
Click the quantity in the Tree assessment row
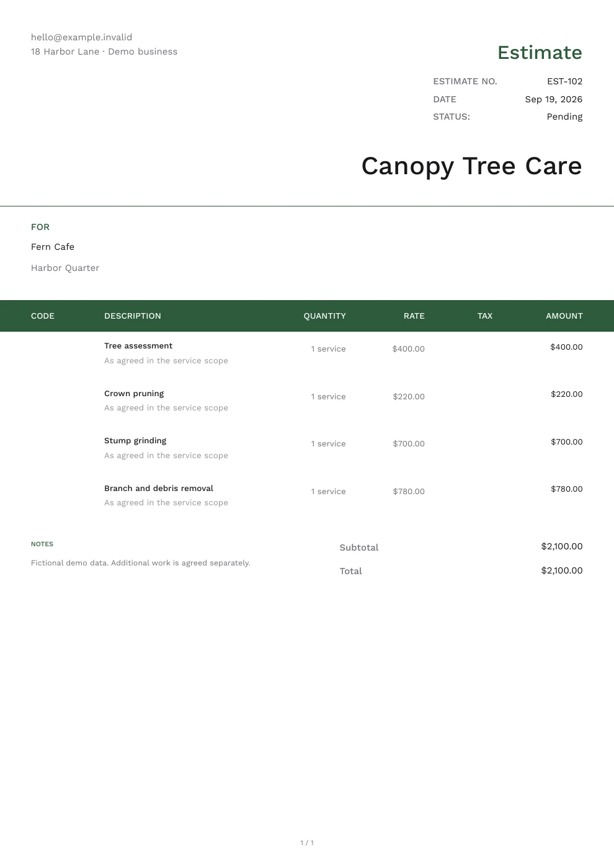click(328, 349)
